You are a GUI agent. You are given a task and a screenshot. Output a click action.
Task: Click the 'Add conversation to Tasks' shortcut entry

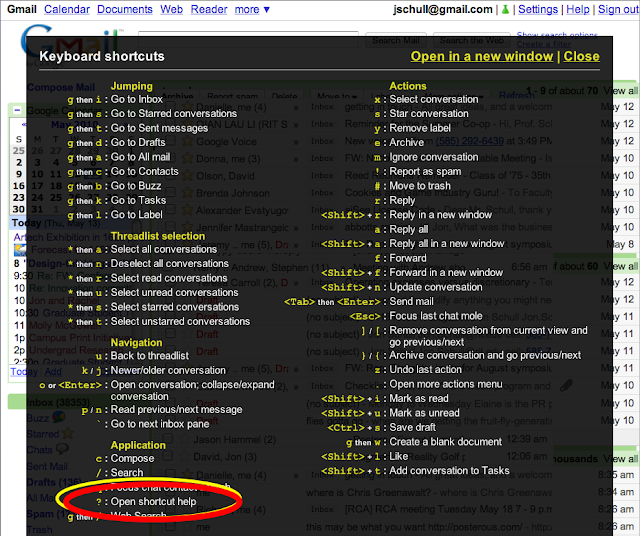tap(449, 471)
